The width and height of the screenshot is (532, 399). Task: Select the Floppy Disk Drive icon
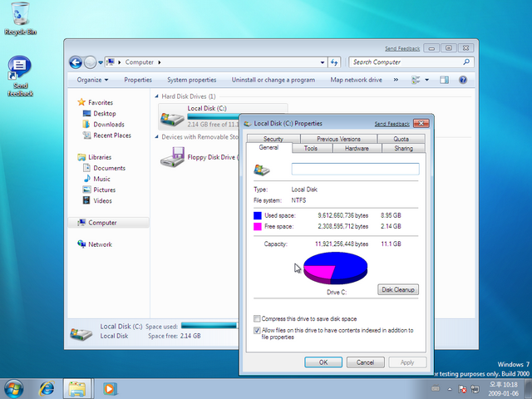click(172, 157)
